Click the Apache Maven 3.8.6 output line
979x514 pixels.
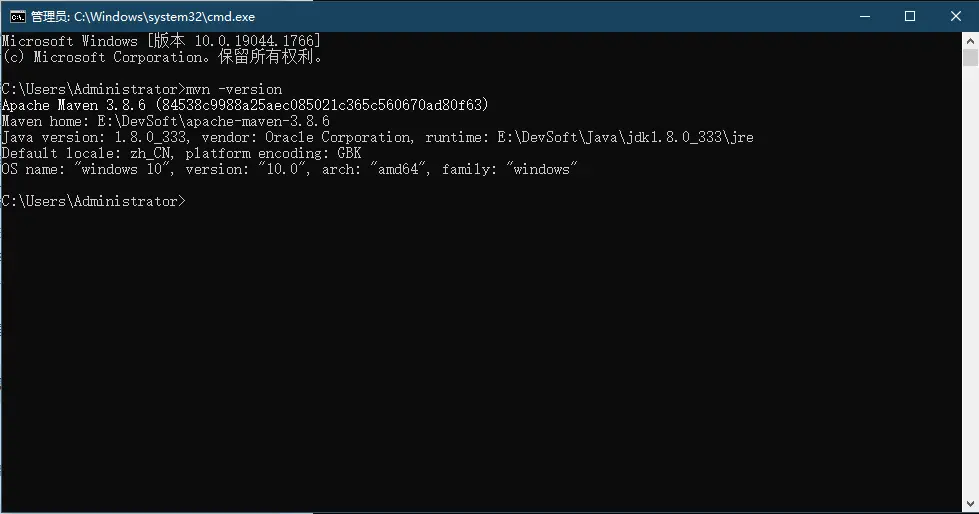pos(245,105)
